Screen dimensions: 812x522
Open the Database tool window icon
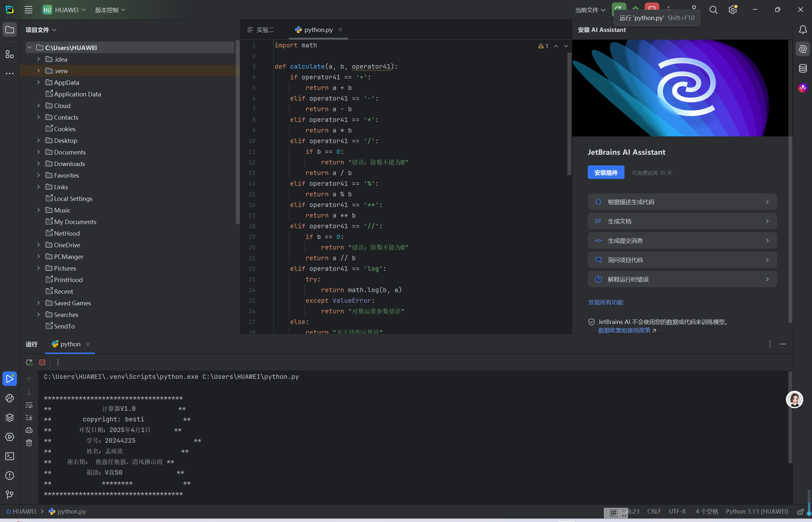click(x=803, y=68)
